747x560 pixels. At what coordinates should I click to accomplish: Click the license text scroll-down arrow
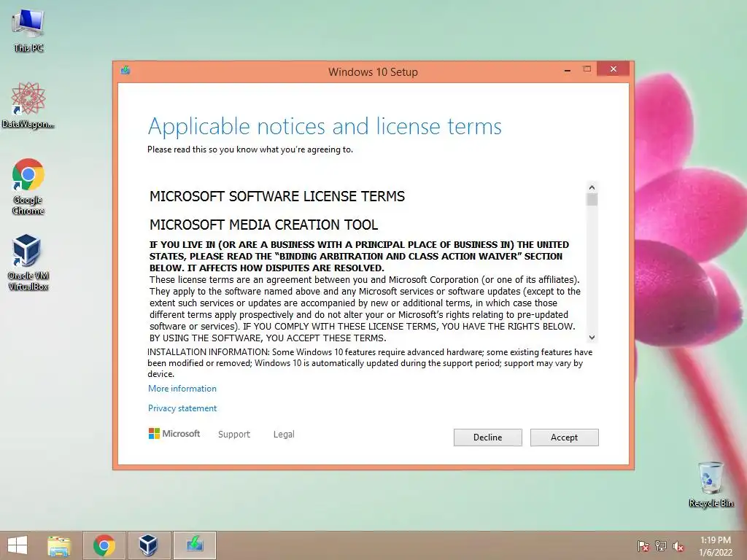click(592, 337)
